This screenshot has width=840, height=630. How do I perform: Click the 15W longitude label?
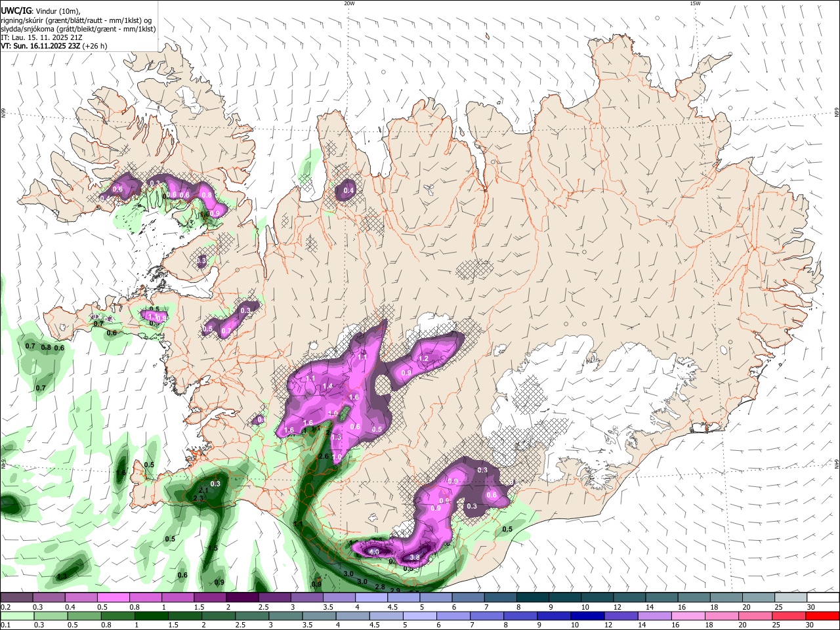695,3
